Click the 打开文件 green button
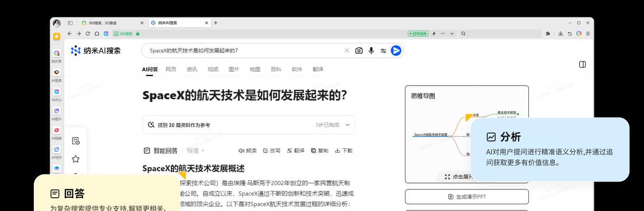The height and width of the screenshot is (211, 644). point(418,33)
